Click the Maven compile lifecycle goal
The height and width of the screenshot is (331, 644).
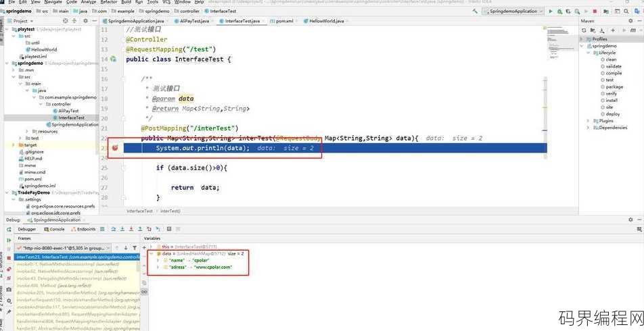614,73
